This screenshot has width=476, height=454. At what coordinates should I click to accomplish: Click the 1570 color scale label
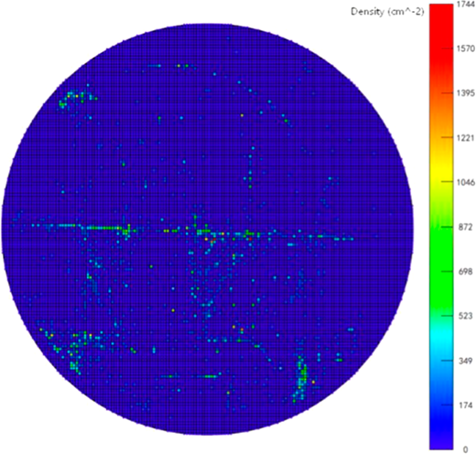(x=466, y=49)
